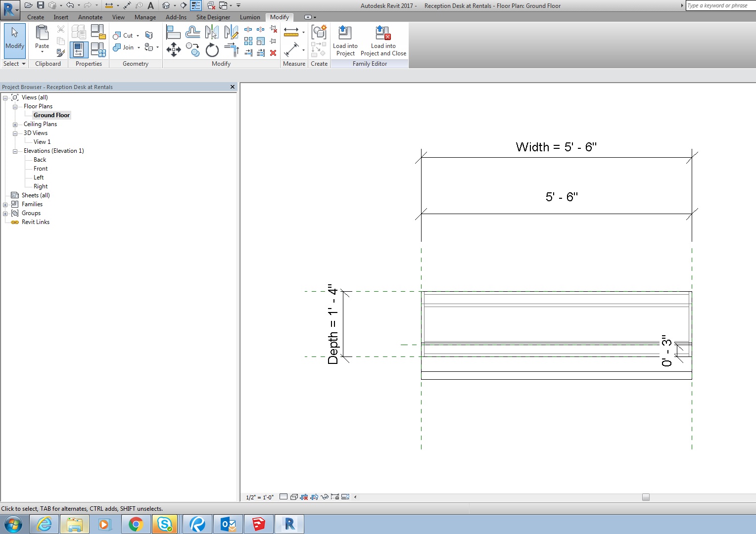Select the Array tool

(248, 41)
